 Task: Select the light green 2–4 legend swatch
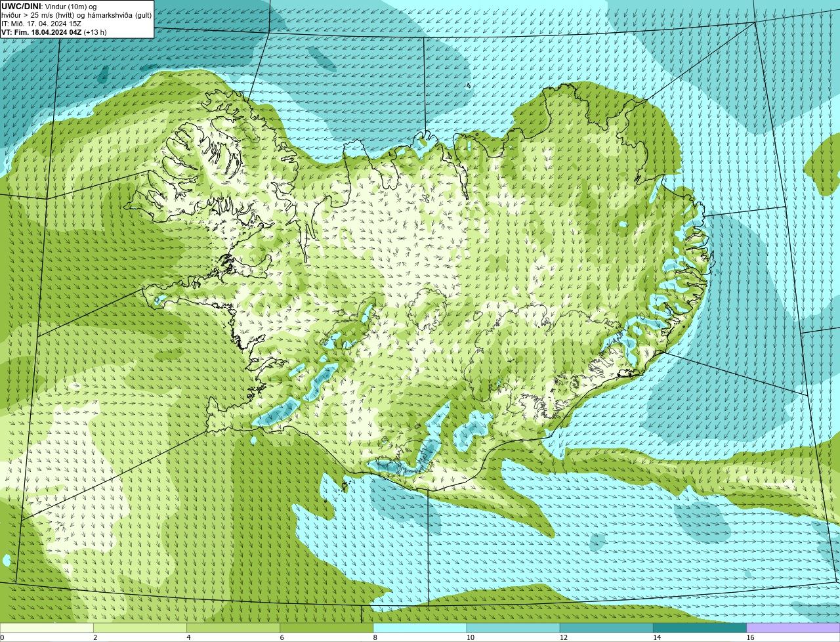(140, 628)
